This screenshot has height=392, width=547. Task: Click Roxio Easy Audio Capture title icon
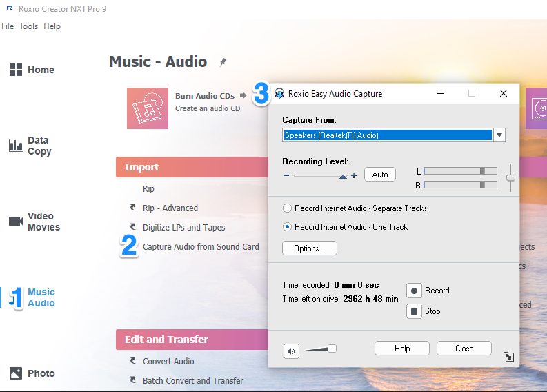click(x=279, y=94)
